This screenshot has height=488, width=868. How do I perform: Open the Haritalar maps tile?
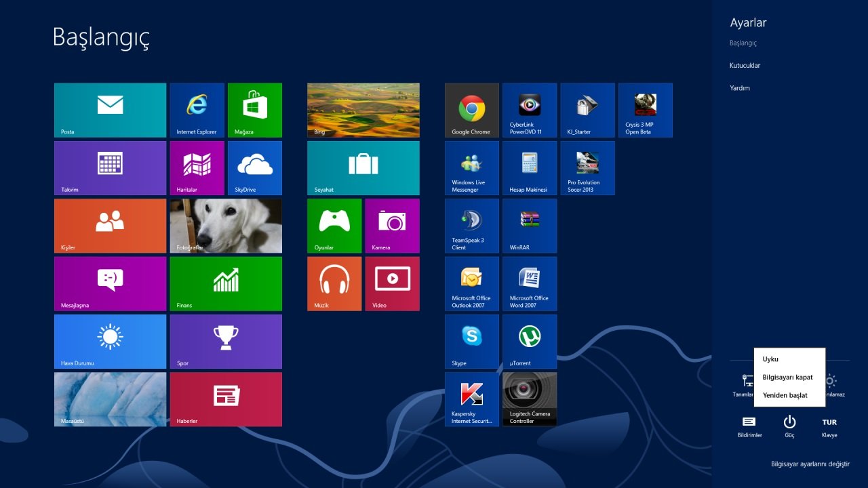click(197, 168)
